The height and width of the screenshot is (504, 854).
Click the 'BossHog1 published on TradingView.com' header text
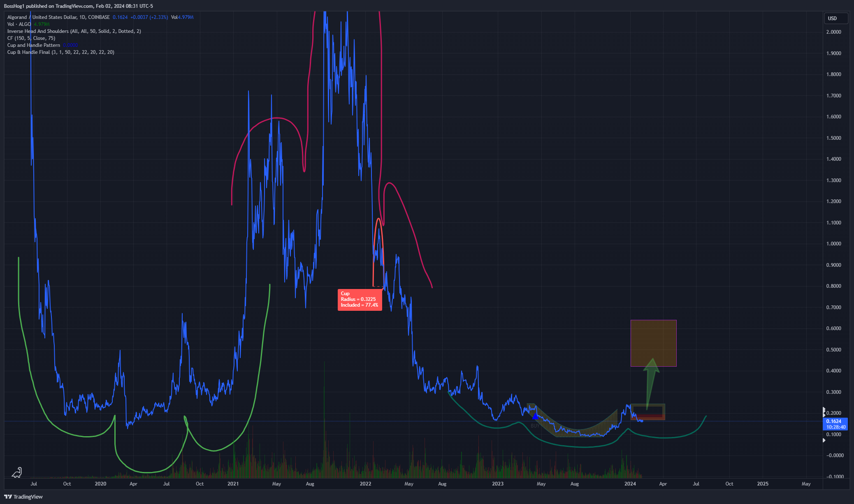[49, 6]
